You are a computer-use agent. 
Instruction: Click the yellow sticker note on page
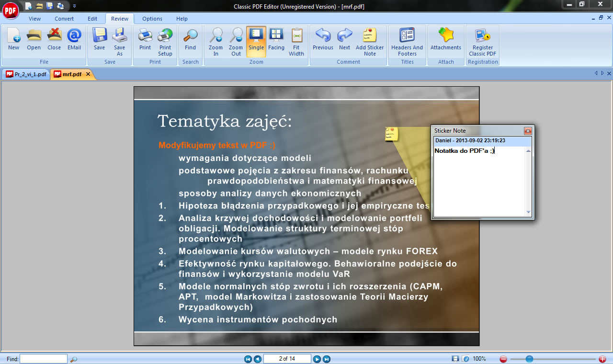click(391, 134)
